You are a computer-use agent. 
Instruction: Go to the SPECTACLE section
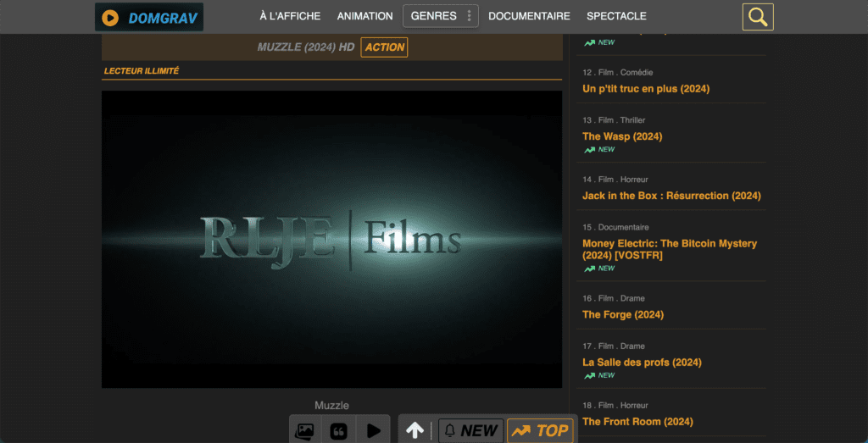click(616, 16)
